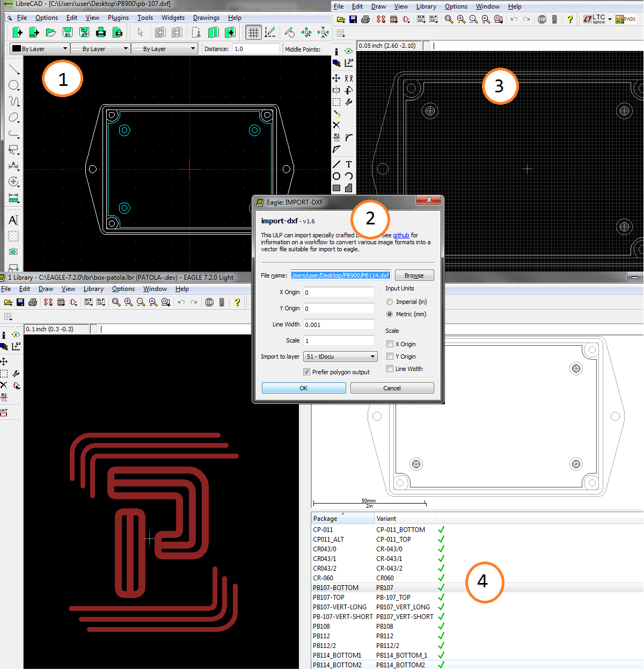Open LibreCAD line width By Layer dropdown
Viewport: 644px width, 670px height.
point(101,49)
